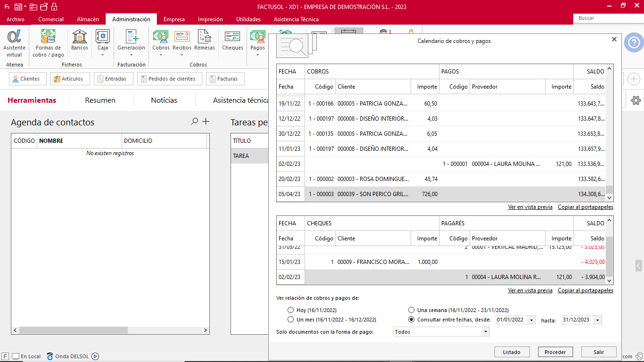Select the Una semana radio option
644x362 pixels.
411,310
